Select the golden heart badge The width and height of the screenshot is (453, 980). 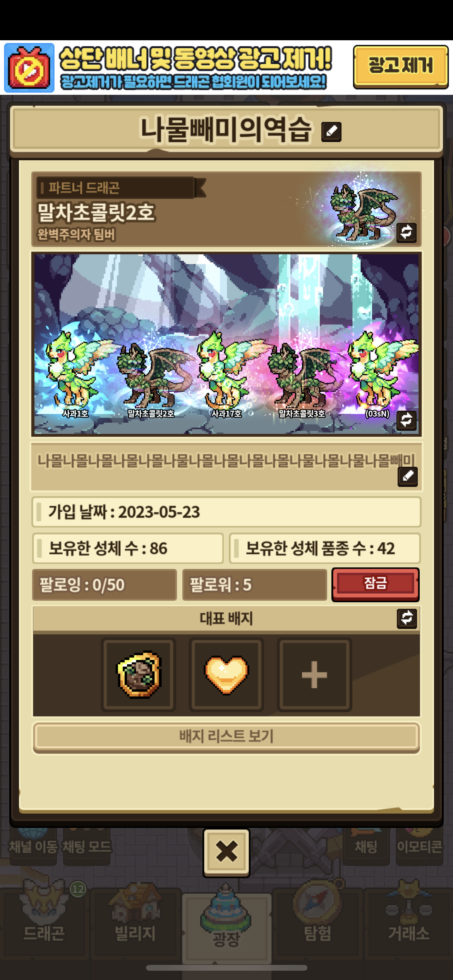coord(226,675)
